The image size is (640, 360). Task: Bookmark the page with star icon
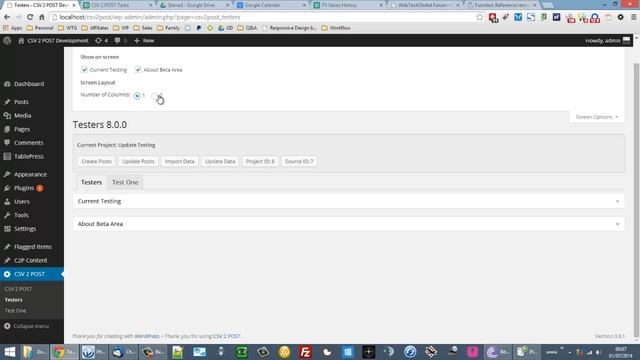click(x=480, y=17)
